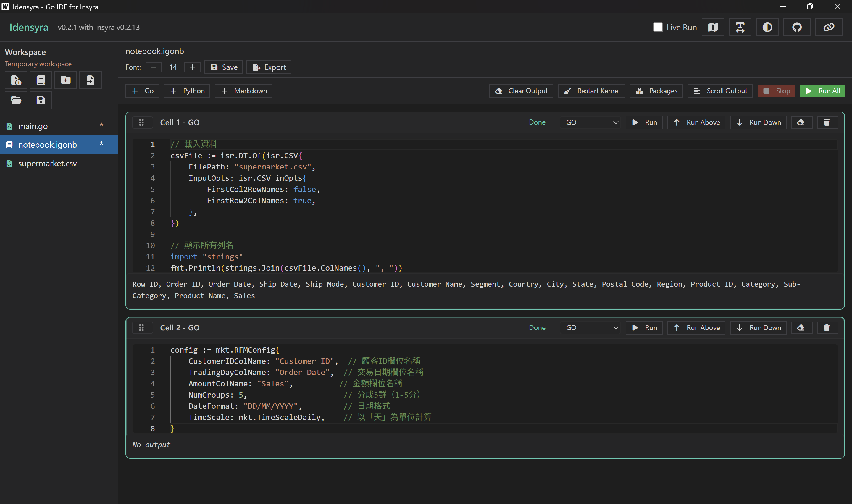
Task: Toggle the Scroll Output button
Action: click(720, 91)
